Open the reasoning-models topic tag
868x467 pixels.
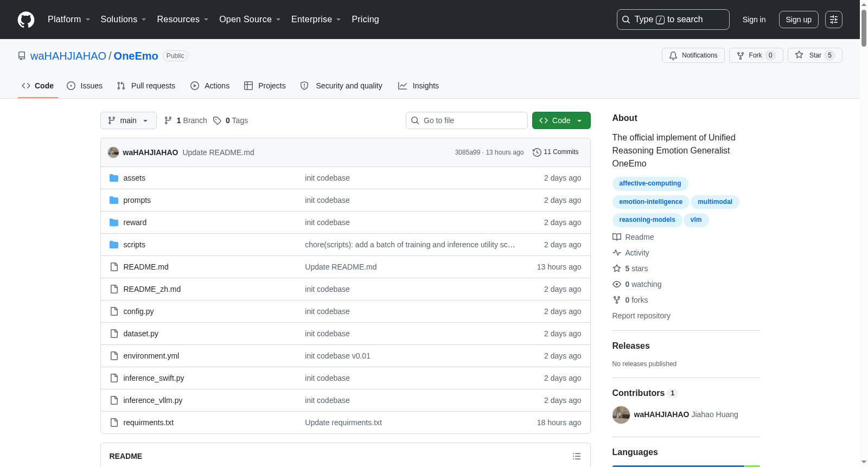647,220
